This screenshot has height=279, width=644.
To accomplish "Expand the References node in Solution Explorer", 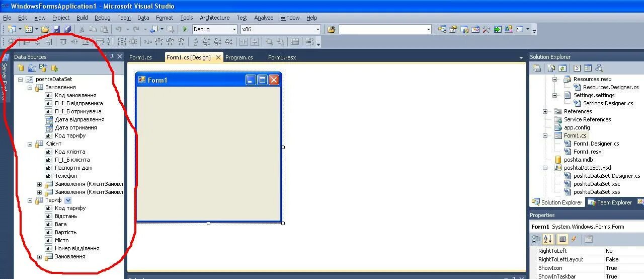I will coord(545,111).
